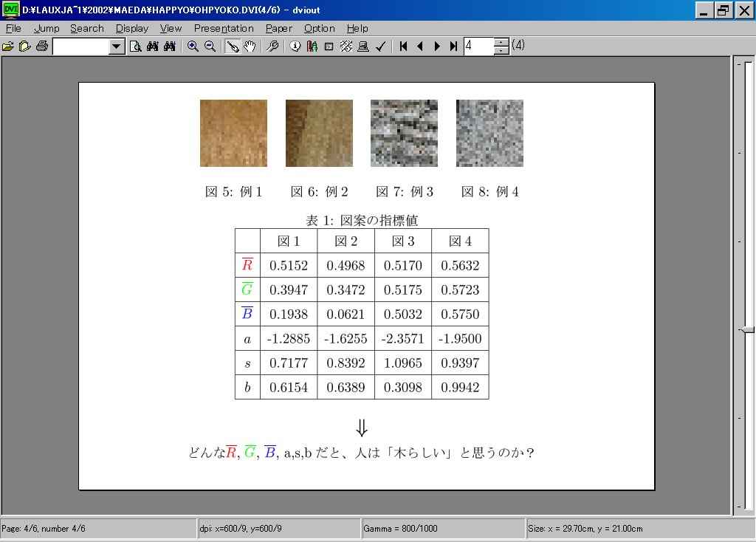Screen dimensions: 756x542
Task: Click table cell value 0.9942
Action: tap(460, 387)
